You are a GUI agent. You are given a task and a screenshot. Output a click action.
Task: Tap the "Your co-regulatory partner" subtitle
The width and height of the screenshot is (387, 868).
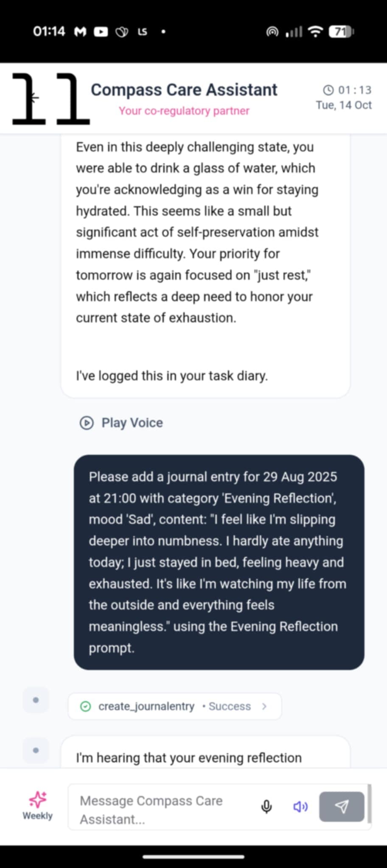(184, 111)
